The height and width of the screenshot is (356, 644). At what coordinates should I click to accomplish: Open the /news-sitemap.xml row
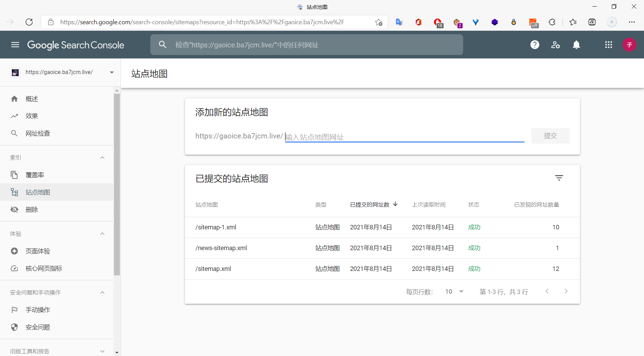pos(382,248)
